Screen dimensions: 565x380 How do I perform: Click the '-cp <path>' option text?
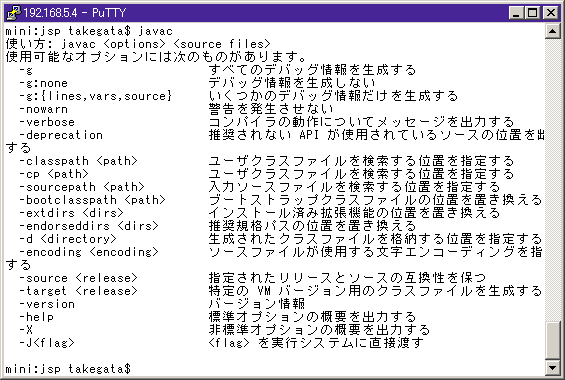pos(54,174)
